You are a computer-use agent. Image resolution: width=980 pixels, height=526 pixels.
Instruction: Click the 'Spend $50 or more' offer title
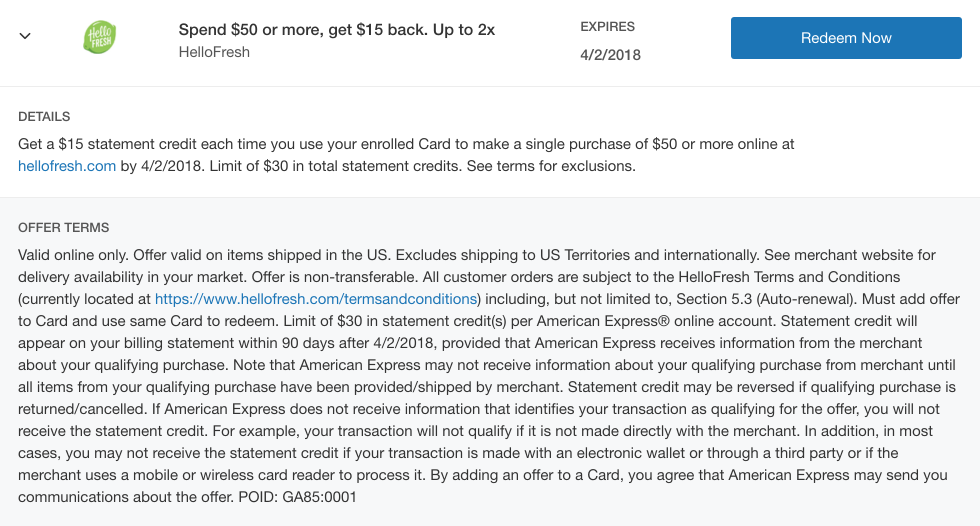336,30
